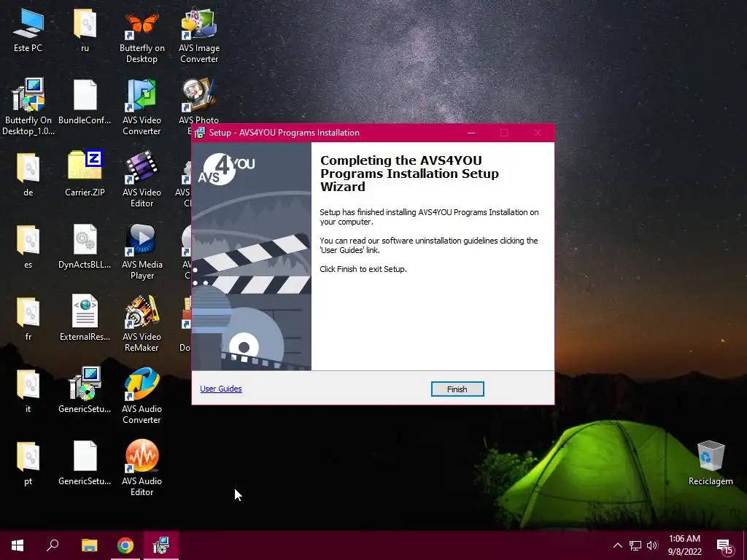
Task: Open Butterfly on Desktop shortcut
Action: pos(142,36)
